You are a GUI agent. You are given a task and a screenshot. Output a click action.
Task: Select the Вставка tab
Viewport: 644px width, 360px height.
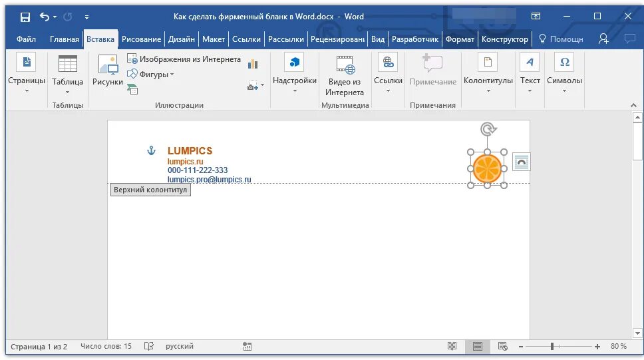click(100, 39)
